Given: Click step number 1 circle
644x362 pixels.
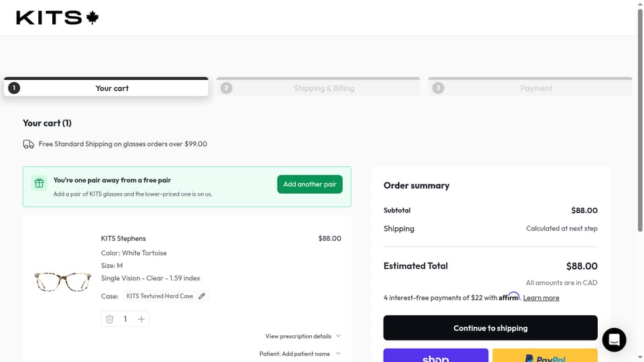Looking at the screenshot, I should point(14,88).
